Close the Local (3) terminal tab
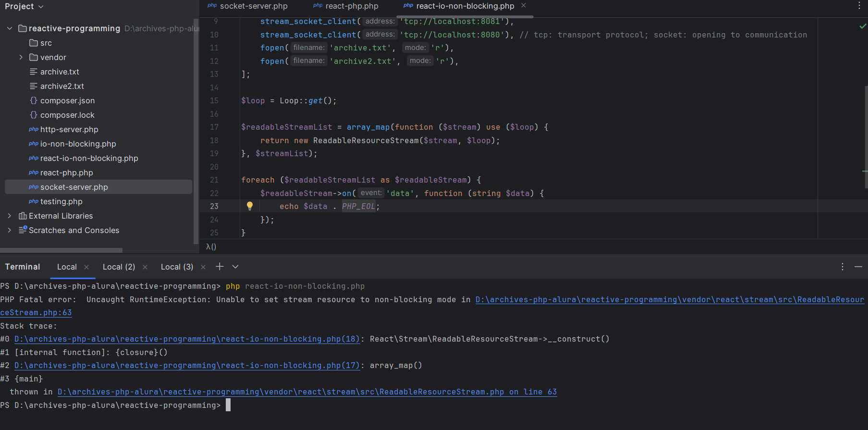 (x=203, y=267)
